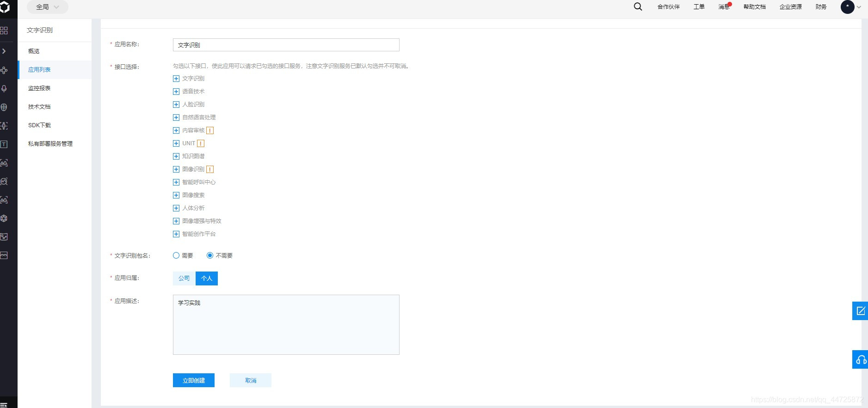This screenshot has height=408, width=868.
Task: Open the microphone speech service icon
Action: [x=4, y=89]
